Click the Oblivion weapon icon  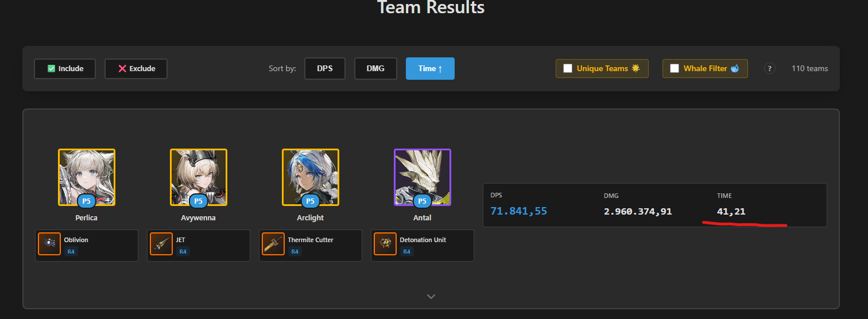pos(49,244)
